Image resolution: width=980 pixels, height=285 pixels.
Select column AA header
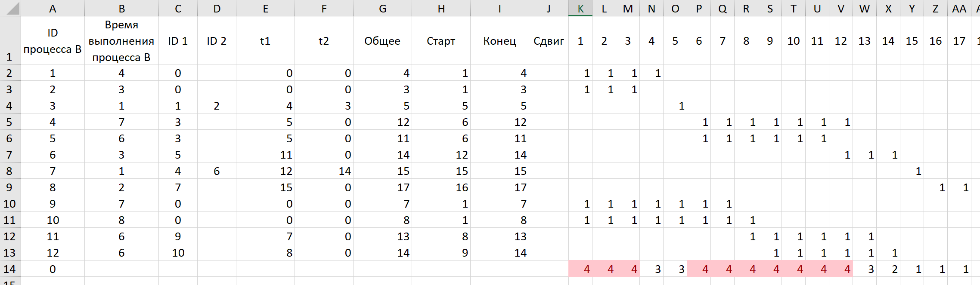point(959,9)
